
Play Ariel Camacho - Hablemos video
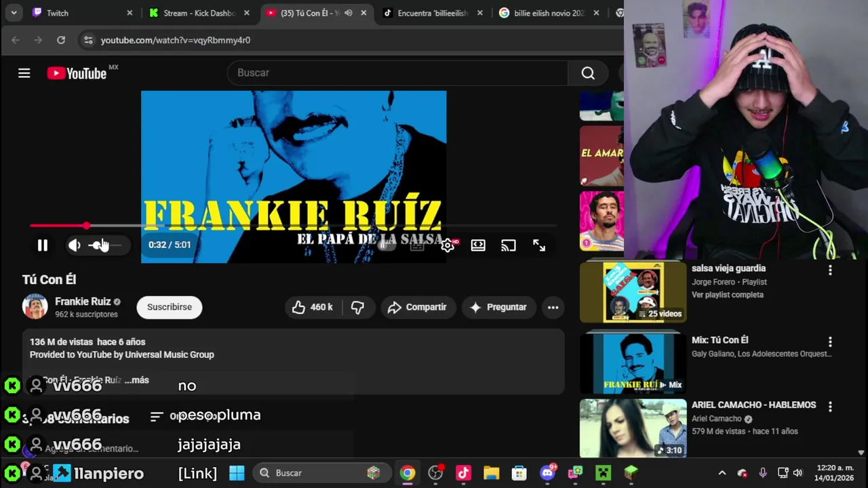[633, 428]
